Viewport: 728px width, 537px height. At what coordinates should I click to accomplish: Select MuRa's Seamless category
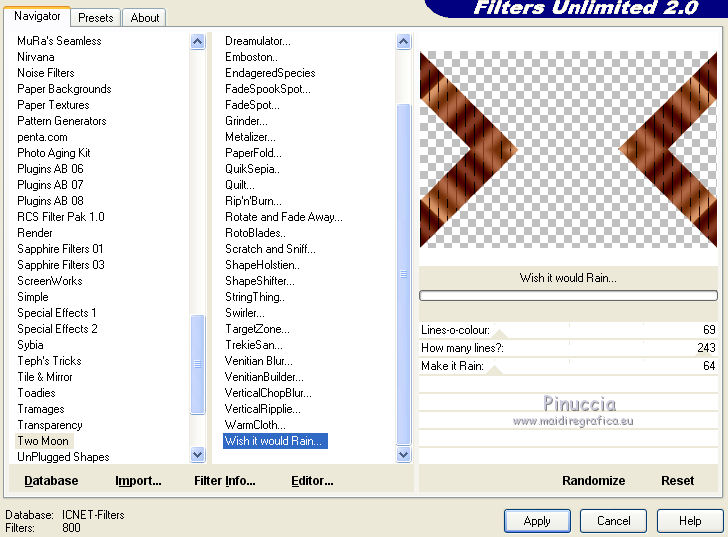[x=59, y=41]
